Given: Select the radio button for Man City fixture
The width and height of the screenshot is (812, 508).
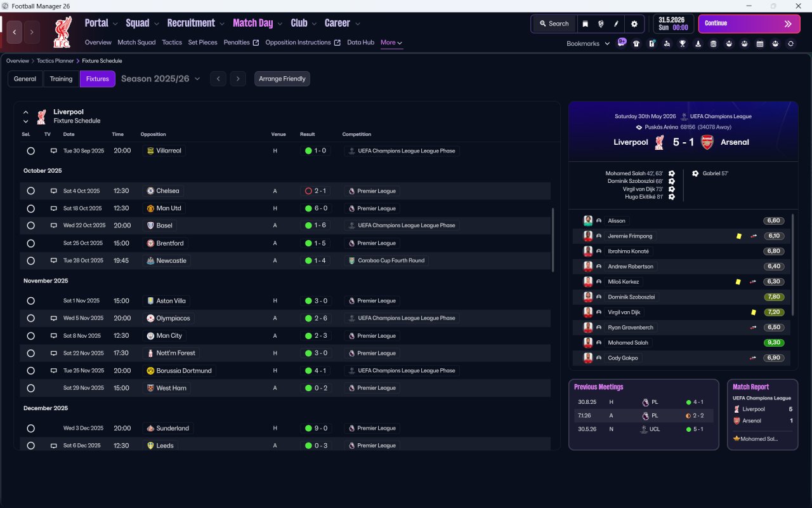Looking at the screenshot, I should pyautogui.click(x=30, y=336).
